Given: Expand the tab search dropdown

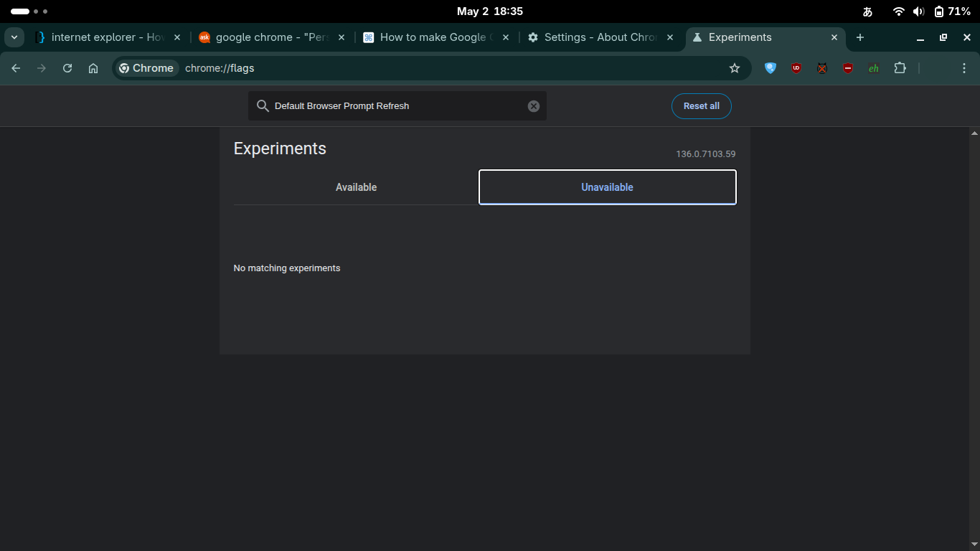Looking at the screenshot, I should (x=14, y=37).
